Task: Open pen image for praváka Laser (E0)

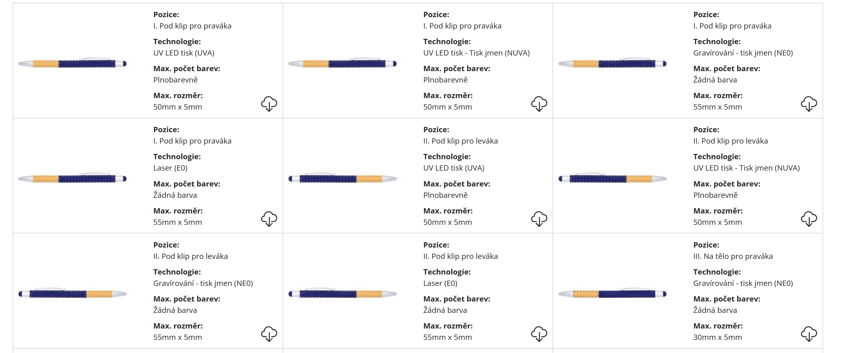Action: [x=72, y=179]
